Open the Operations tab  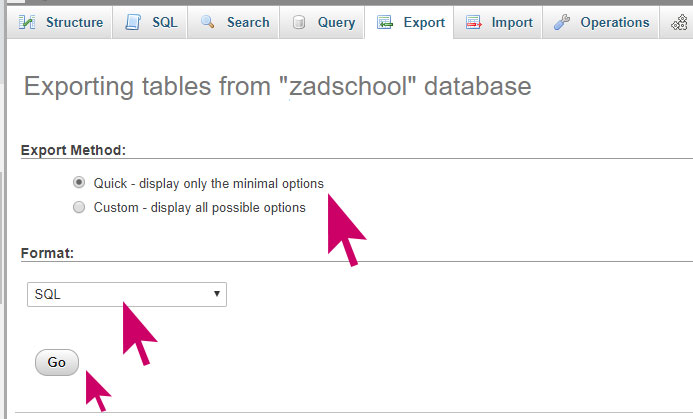click(x=614, y=22)
